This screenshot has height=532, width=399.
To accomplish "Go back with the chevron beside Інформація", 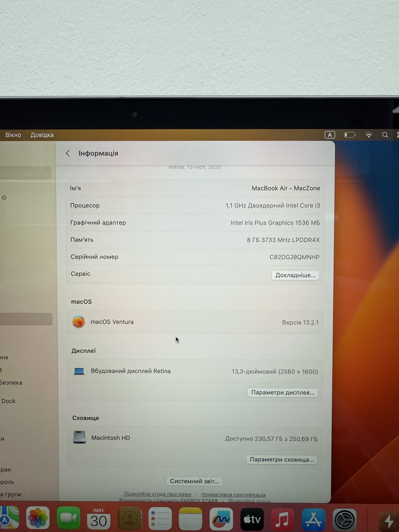I will [68, 153].
